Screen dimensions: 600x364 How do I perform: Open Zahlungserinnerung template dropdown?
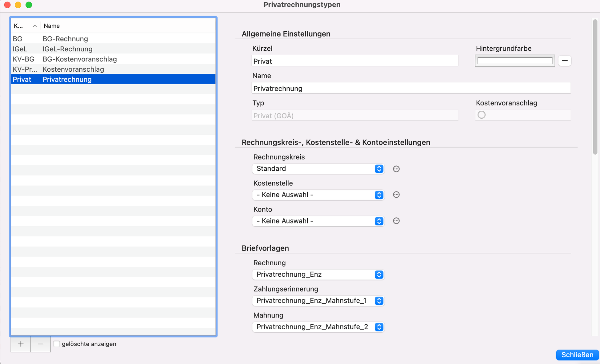coord(318,301)
